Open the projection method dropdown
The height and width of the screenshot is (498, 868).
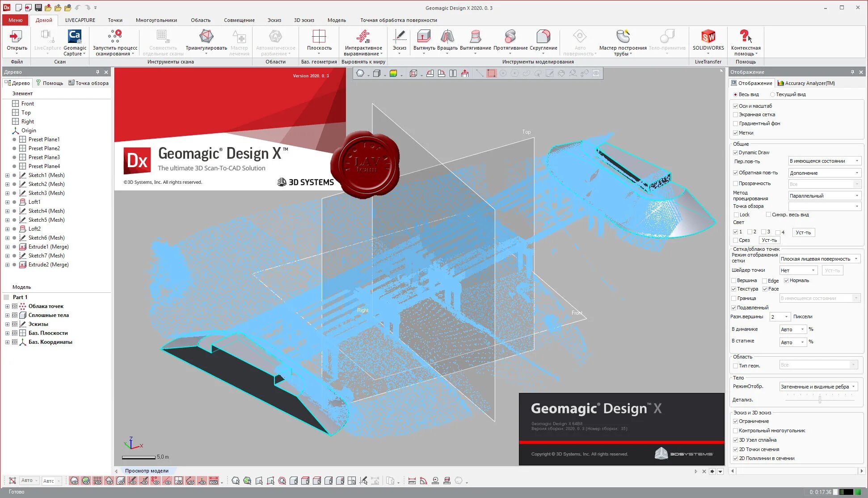click(824, 196)
